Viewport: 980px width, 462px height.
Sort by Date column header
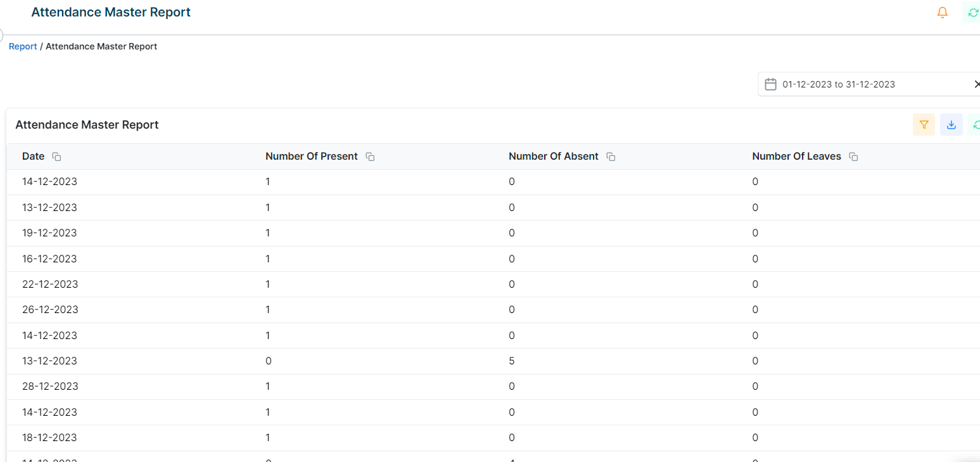tap(34, 157)
